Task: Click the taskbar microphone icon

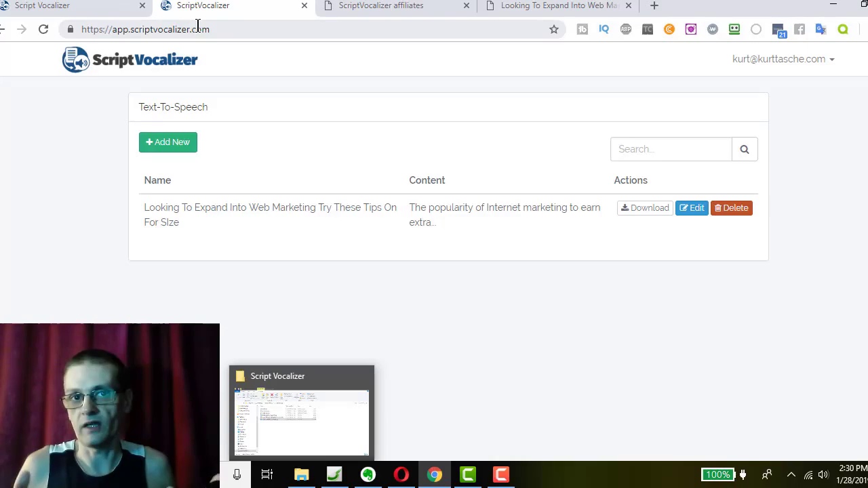Action: [237, 474]
